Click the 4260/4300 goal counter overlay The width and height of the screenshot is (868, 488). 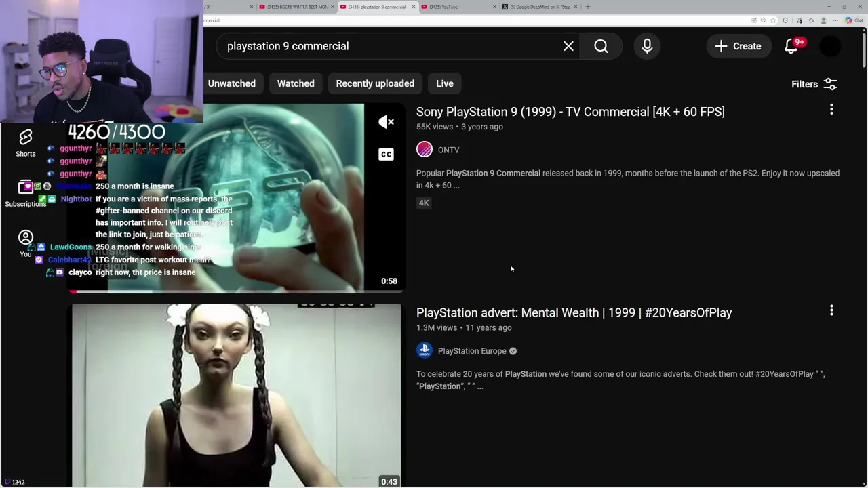(x=117, y=131)
